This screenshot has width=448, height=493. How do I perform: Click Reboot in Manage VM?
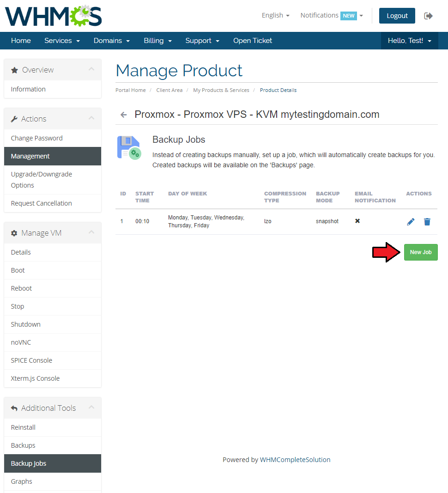pos(53,288)
